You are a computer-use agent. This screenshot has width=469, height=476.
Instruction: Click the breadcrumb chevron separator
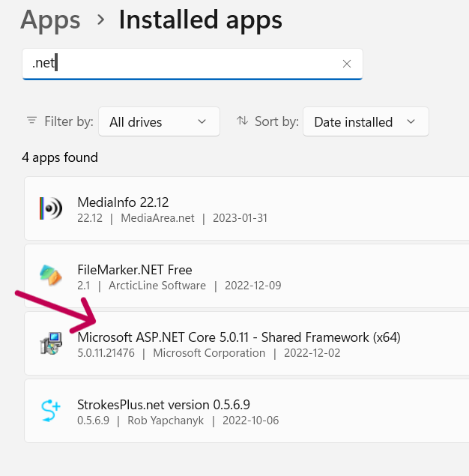pyautogui.click(x=100, y=20)
